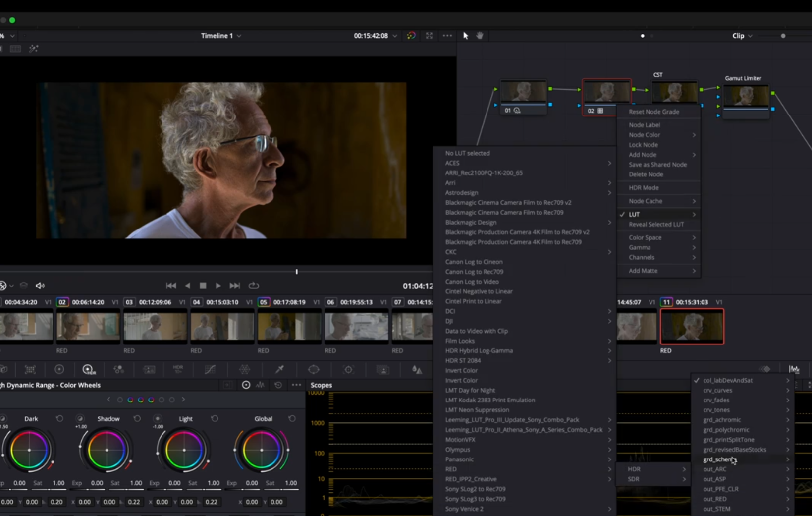The image size is (812, 516).
Task: Mute audio with the speaker icon
Action: (x=40, y=286)
